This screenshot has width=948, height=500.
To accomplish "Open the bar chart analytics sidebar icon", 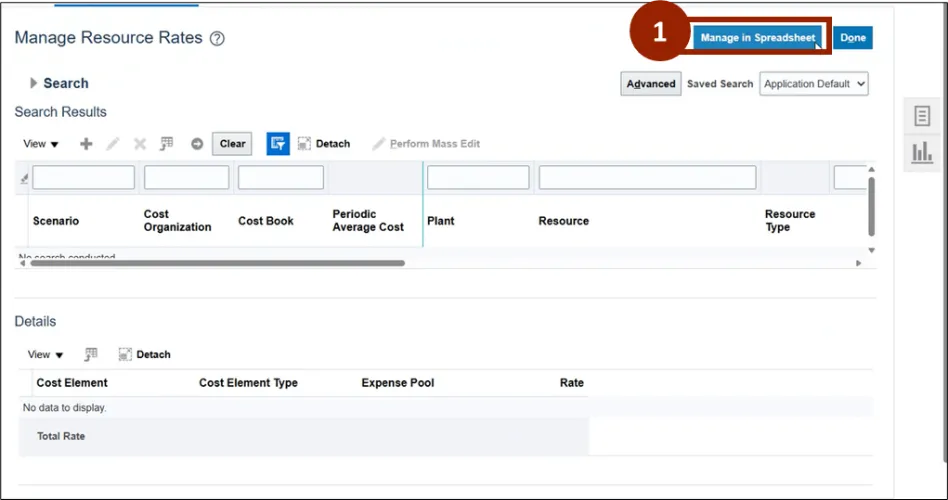I will 922,152.
